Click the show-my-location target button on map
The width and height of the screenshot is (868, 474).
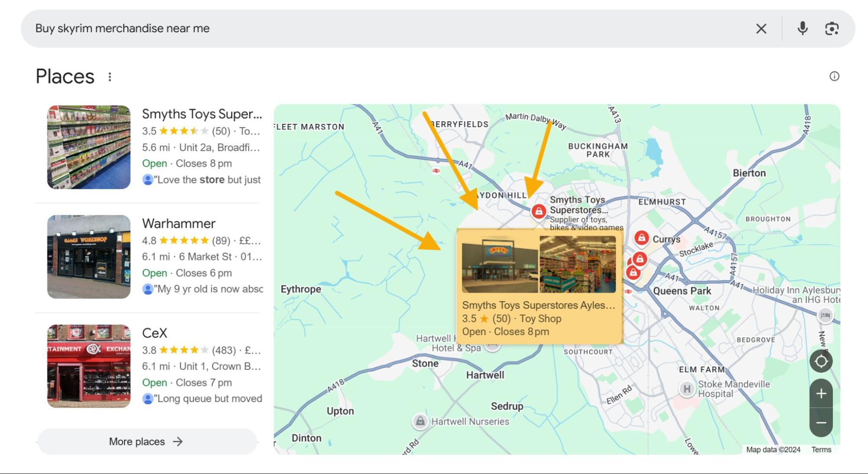(821, 361)
